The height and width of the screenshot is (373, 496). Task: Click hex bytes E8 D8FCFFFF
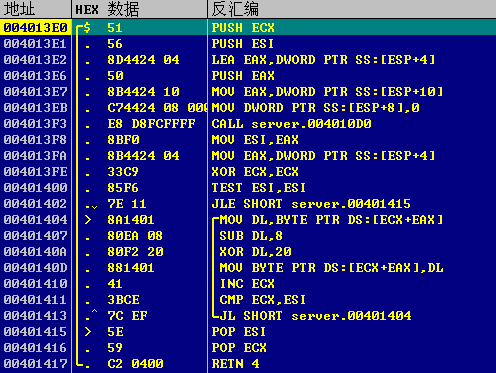(x=151, y=124)
